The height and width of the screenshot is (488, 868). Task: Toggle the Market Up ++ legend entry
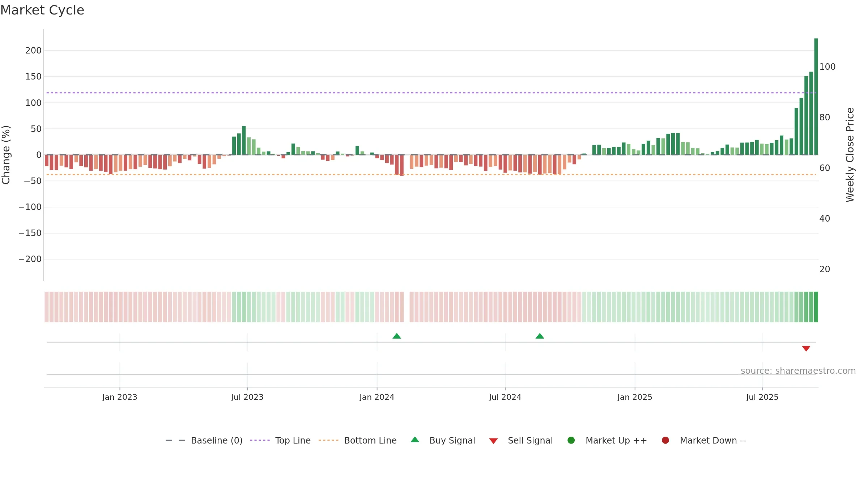(x=607, y=440)
